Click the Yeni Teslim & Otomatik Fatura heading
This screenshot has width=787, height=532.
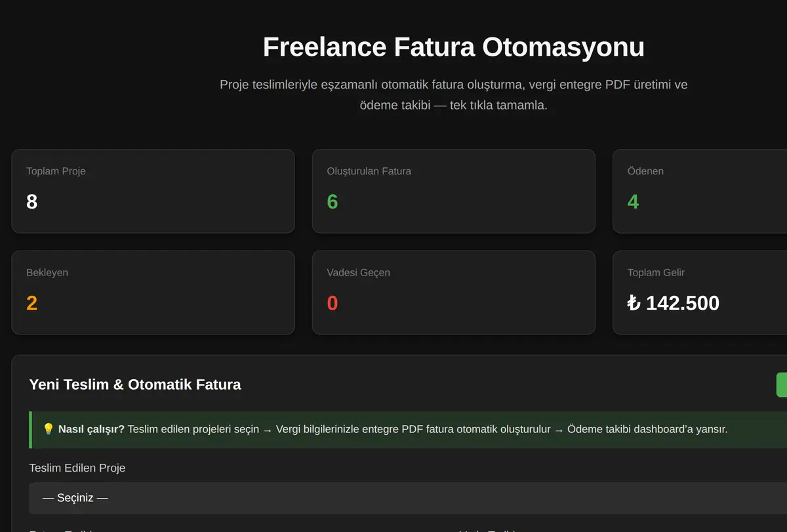(135, 385)
